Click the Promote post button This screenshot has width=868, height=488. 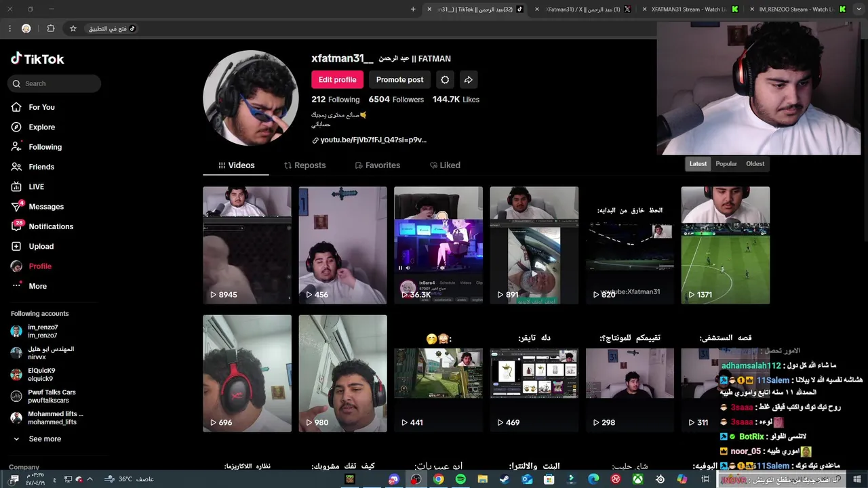pos(399,79)
